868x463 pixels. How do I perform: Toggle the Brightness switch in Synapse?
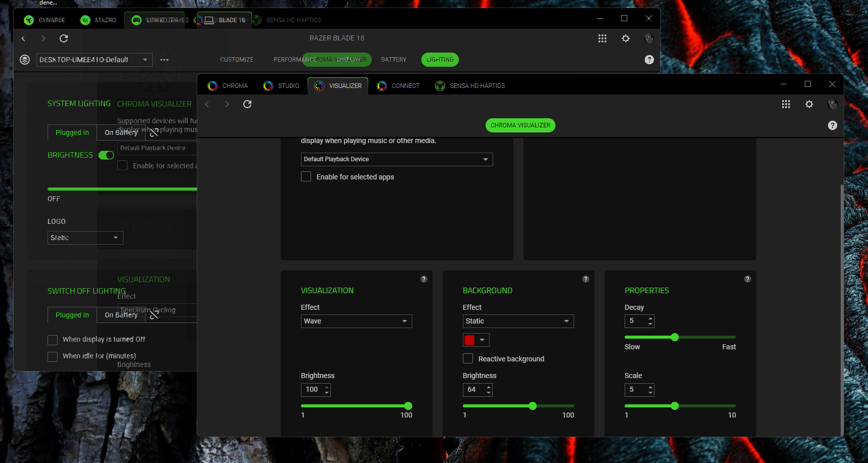tap(106, 155)
